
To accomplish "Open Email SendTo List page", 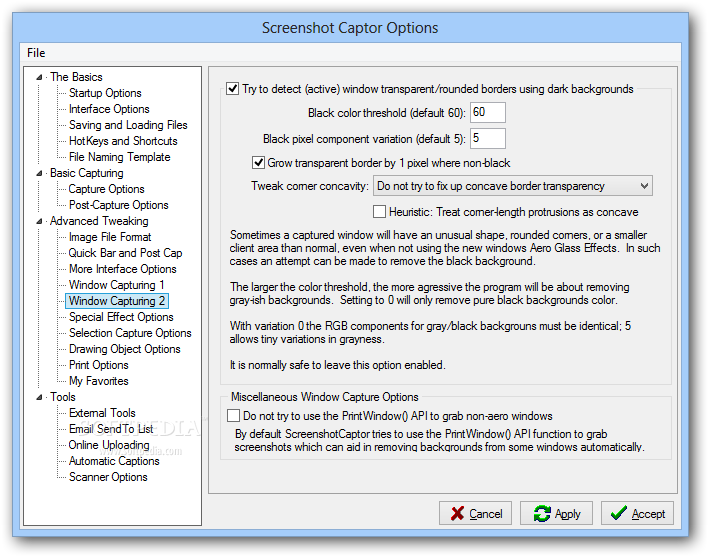I will (x=111, y=429).
